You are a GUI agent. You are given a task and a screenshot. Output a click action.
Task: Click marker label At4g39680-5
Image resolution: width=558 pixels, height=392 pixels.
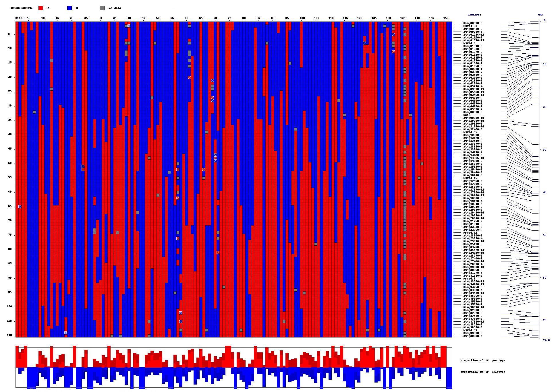(472, 336)
